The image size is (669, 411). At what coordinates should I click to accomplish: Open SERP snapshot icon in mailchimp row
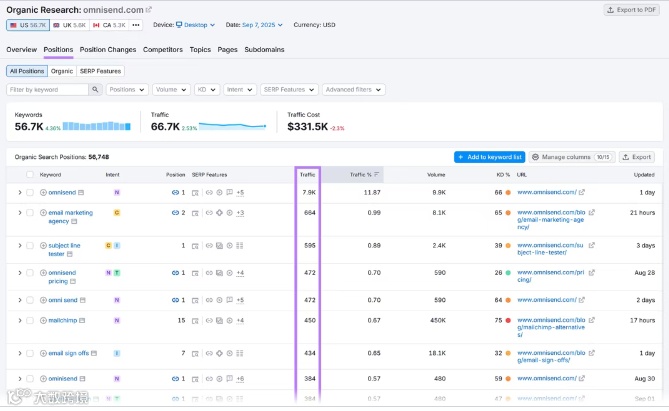(195, 321)
